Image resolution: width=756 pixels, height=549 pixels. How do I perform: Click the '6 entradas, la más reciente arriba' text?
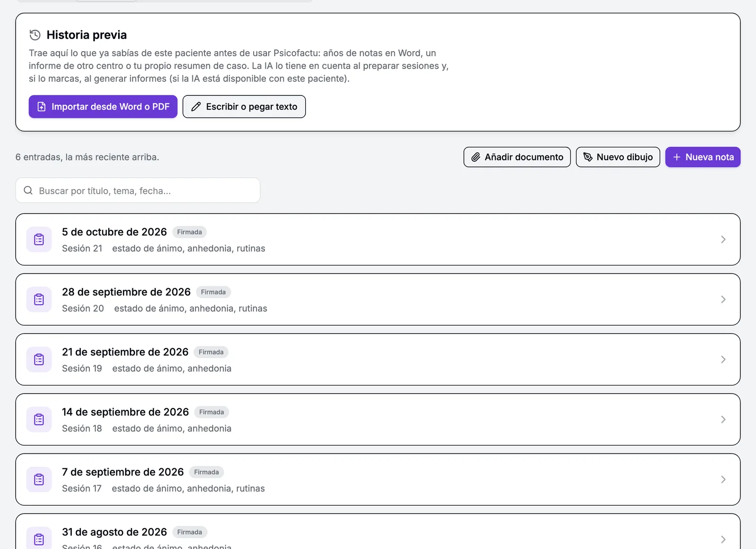tap(87, 157)
